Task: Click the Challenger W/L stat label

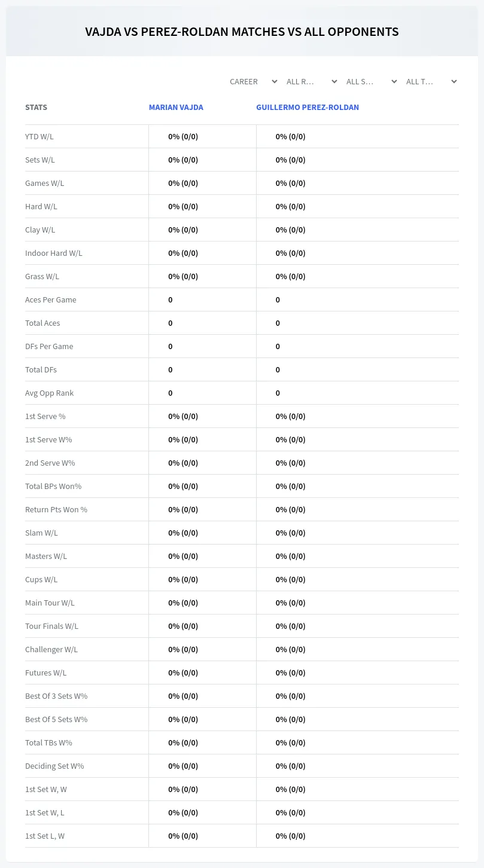Action: point(51,649)
